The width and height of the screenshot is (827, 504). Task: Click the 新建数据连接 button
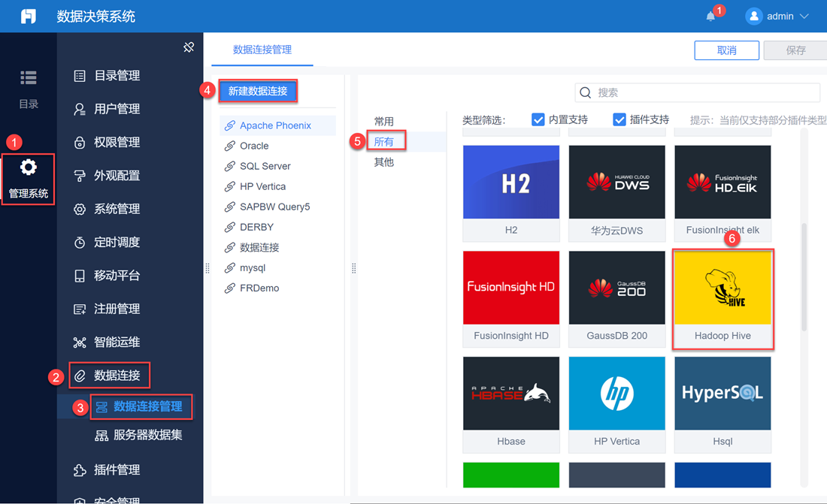coord(258,91)
